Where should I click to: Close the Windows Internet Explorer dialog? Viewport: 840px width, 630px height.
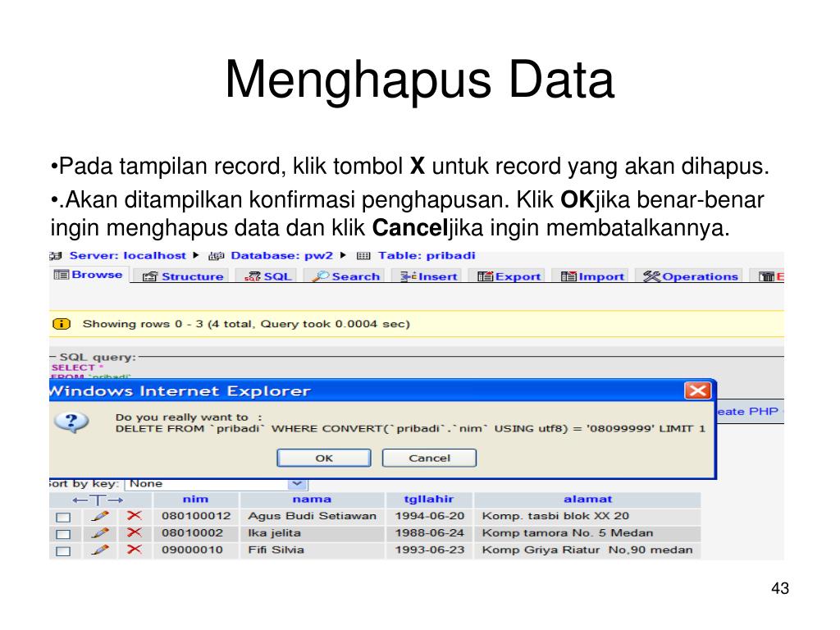697,390
